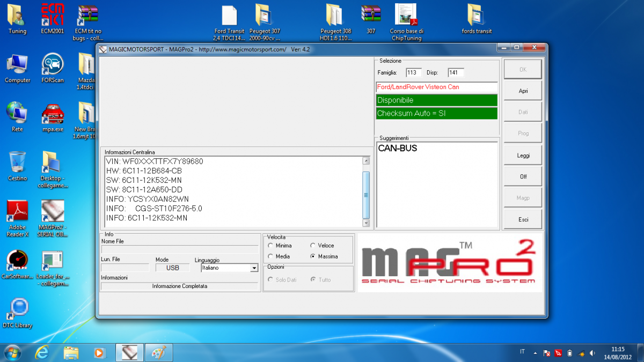Click the red tray icon beside the flag
The image size is (644, 362).
[x=558, y=353]
